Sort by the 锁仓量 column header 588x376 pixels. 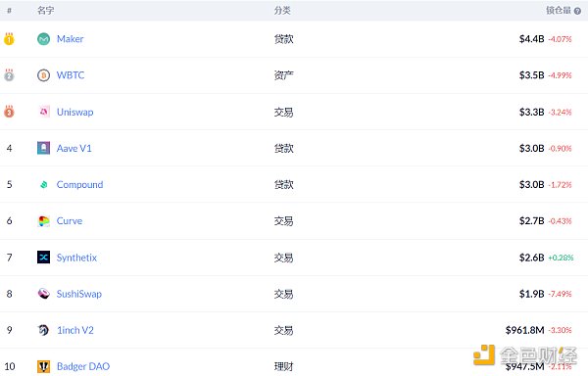(x=559, y=11)
